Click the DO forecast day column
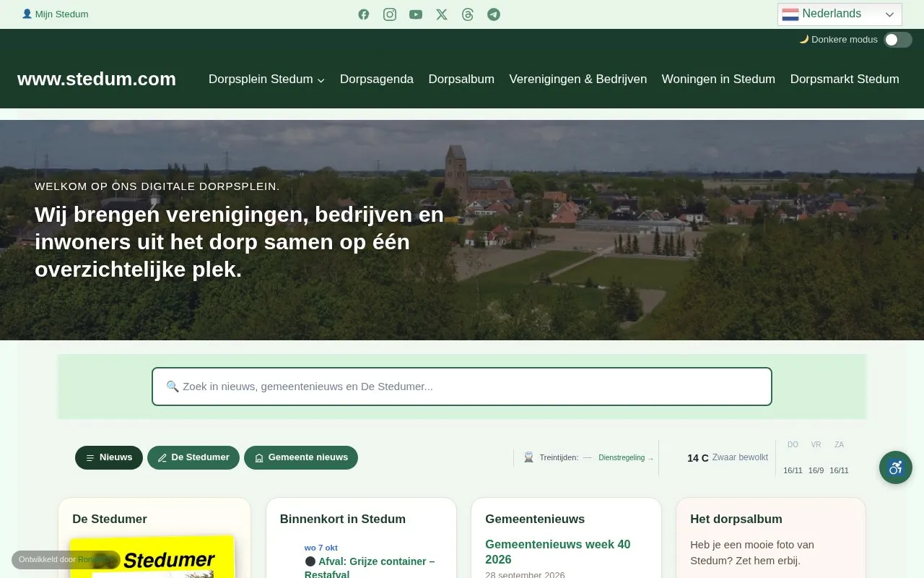 (x=793, y=457)
